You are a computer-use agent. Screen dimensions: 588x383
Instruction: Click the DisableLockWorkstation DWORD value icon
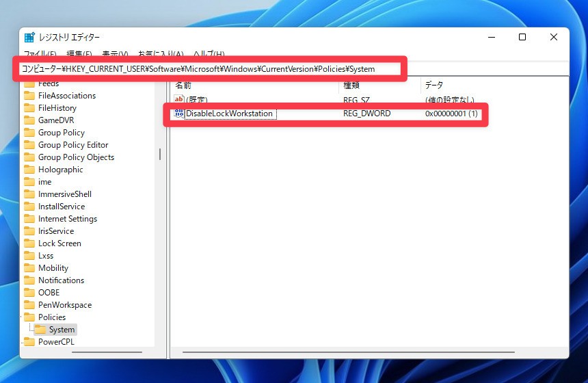click(179, 114)
